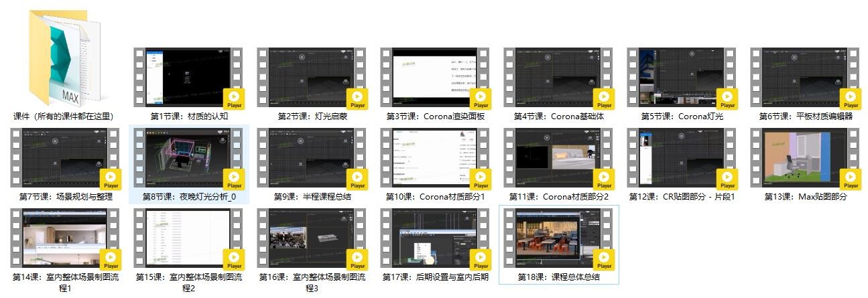Select the 第5节课:Corona灯光 video thumbnail
The height and width of the screenshot is (298, 868).
pos(682,78)
